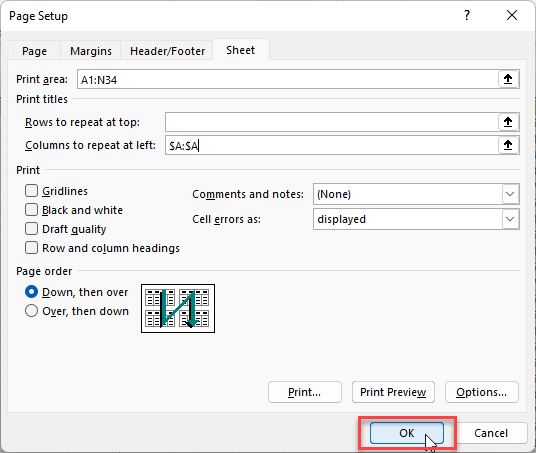This screenshot has width=536, height=453.
Task: Click collapse icon for Rows to repeat at top
Action: (x=508, y=122)
